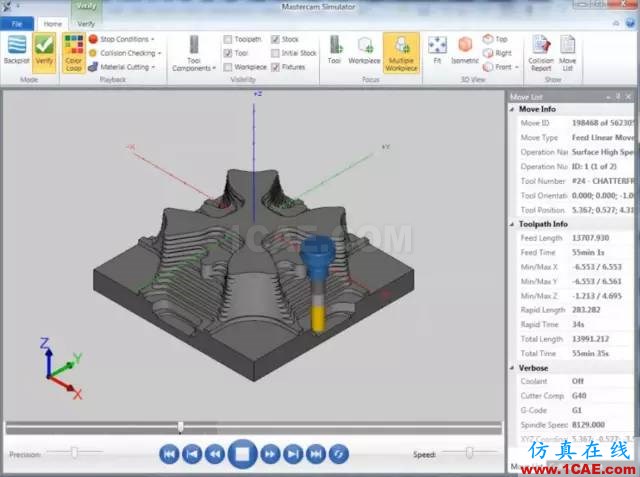Open Front view dropdown arrow
The image size is (640, 477).
(517, 67)
